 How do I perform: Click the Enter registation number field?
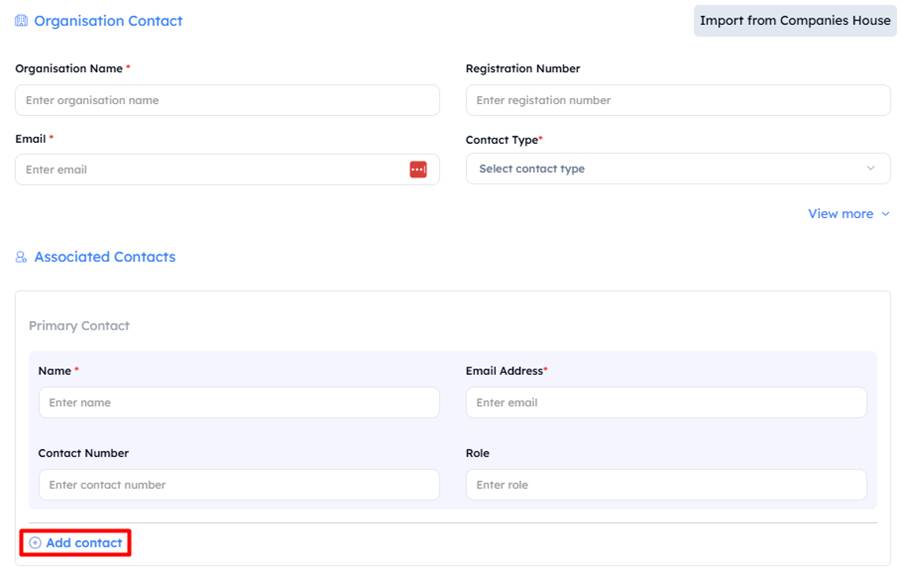click(x=678, y=100)
